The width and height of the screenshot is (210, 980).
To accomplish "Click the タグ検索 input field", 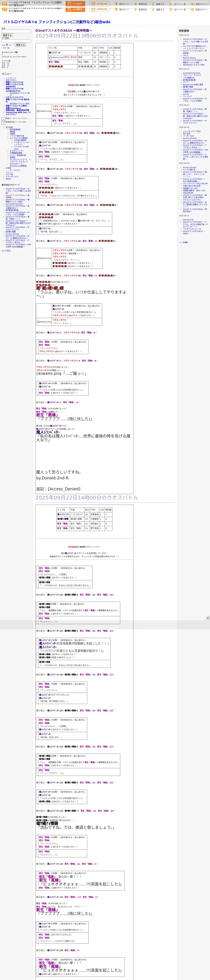I will 16,41.
